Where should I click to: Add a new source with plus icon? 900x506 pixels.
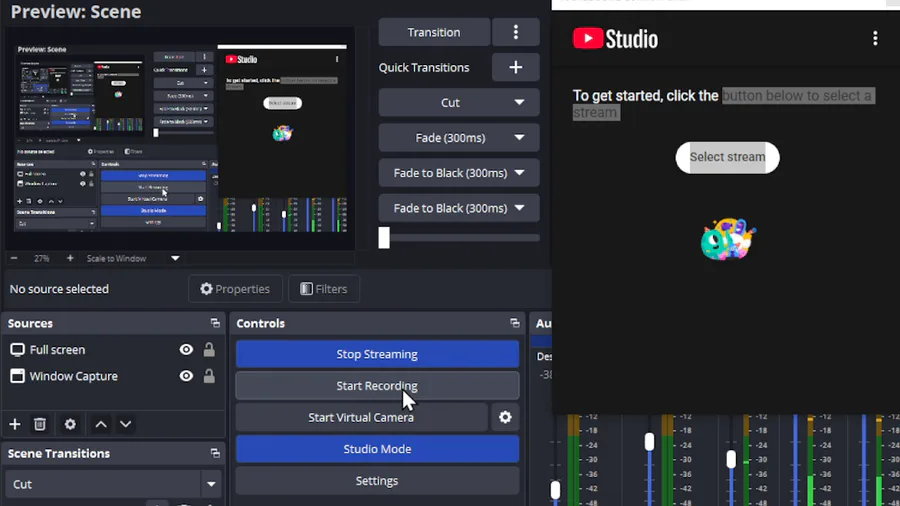pos(15,424)
